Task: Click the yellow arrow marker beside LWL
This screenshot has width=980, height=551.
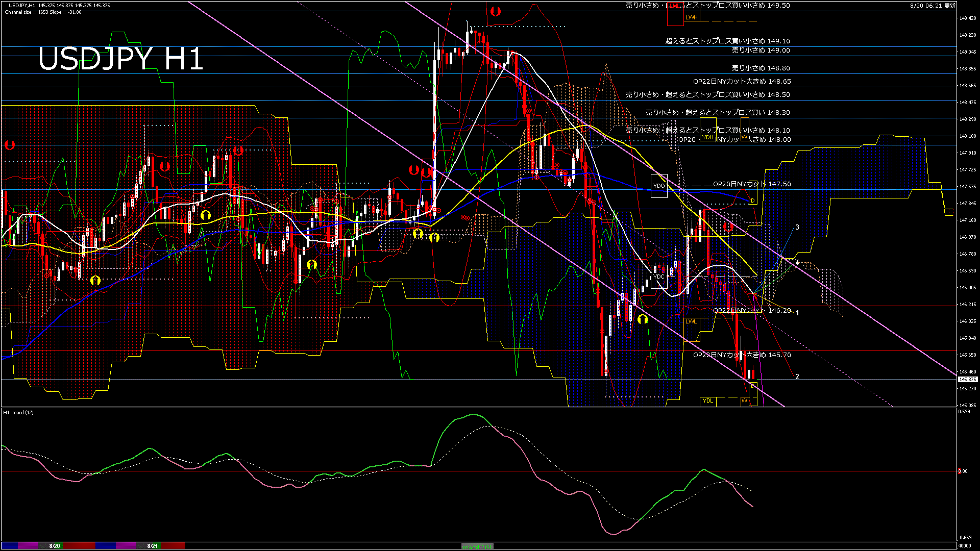Action: (643, 319)
